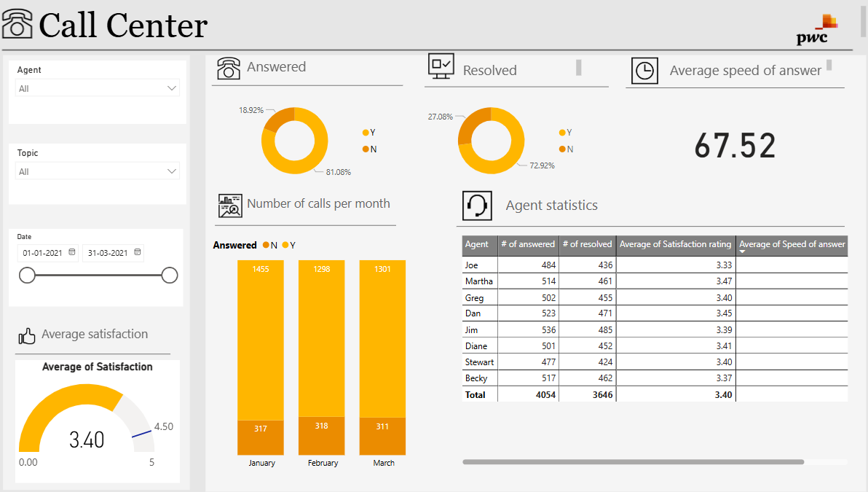The image size is (868, 492).
Task: Sort table by # of resolved column
Action: [x=587, y=245]
